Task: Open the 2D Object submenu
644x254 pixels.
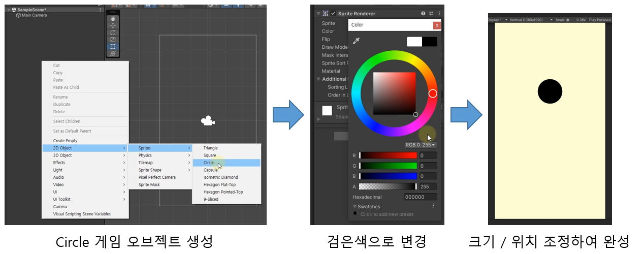Action: click(85, 148)
